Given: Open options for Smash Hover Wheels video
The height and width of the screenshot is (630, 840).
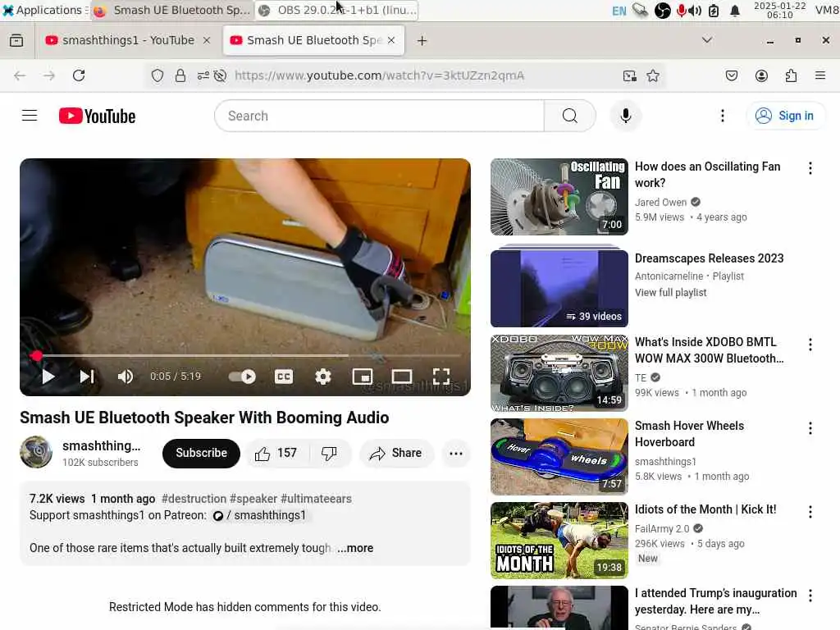Looking at the screenshot, I should coord(810,428).
